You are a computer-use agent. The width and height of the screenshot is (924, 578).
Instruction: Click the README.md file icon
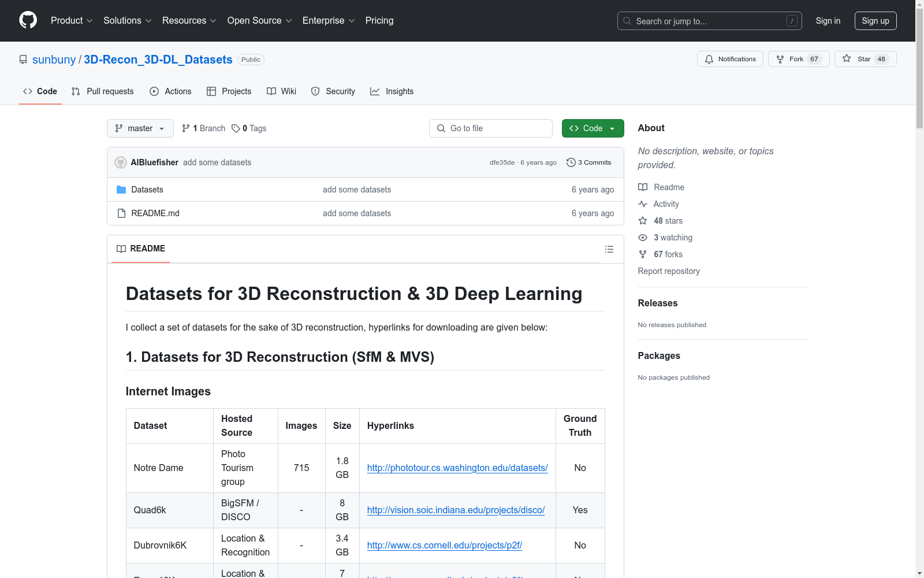coord(121,213)
